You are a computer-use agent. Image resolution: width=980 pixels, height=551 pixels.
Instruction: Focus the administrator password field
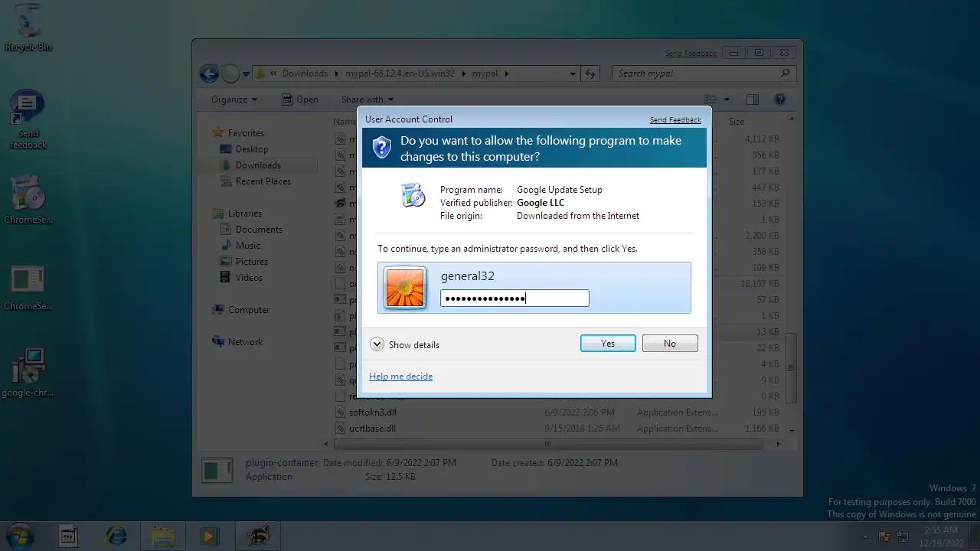pos(514,298)
